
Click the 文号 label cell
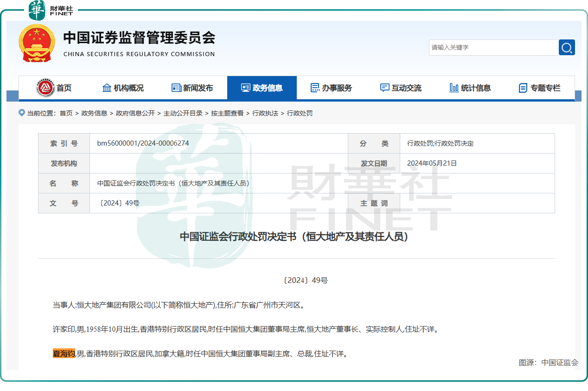[x=64, y=203]
